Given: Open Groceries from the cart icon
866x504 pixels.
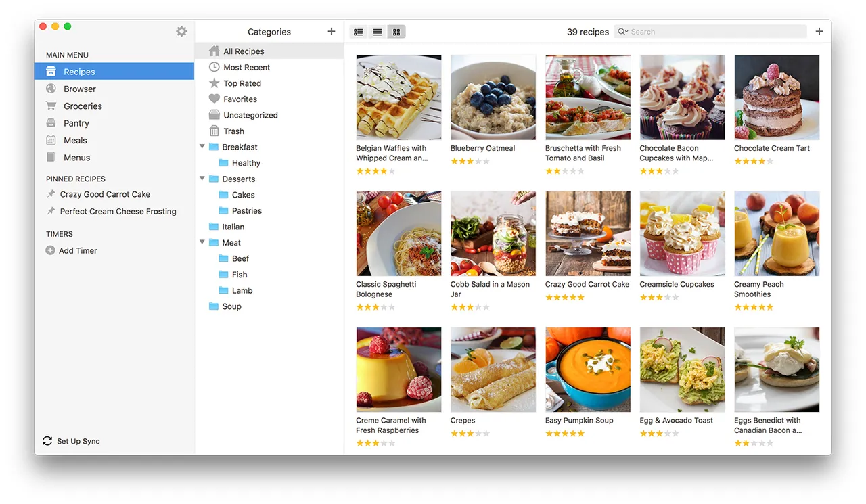Looking at the screenshot, I should (x=51, y=106).
